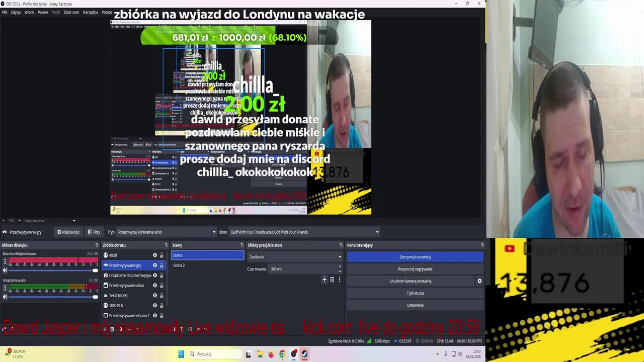Lock the Urządzenie do przechwytywania source
This screenshot has width=644, height=362.
tap(162, 276)
